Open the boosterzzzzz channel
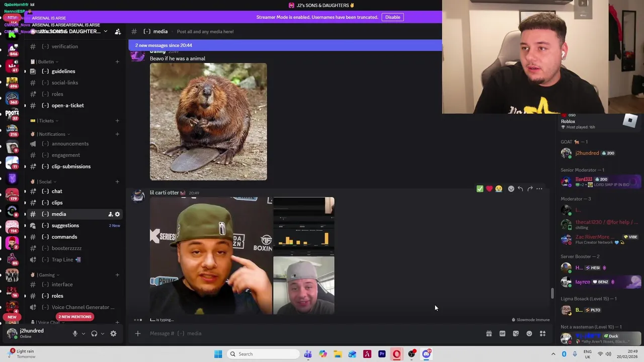 [x=74, y=248]
